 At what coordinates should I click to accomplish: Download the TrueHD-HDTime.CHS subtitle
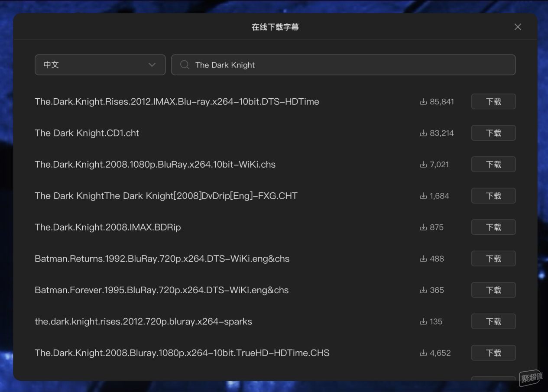point(493,353)
